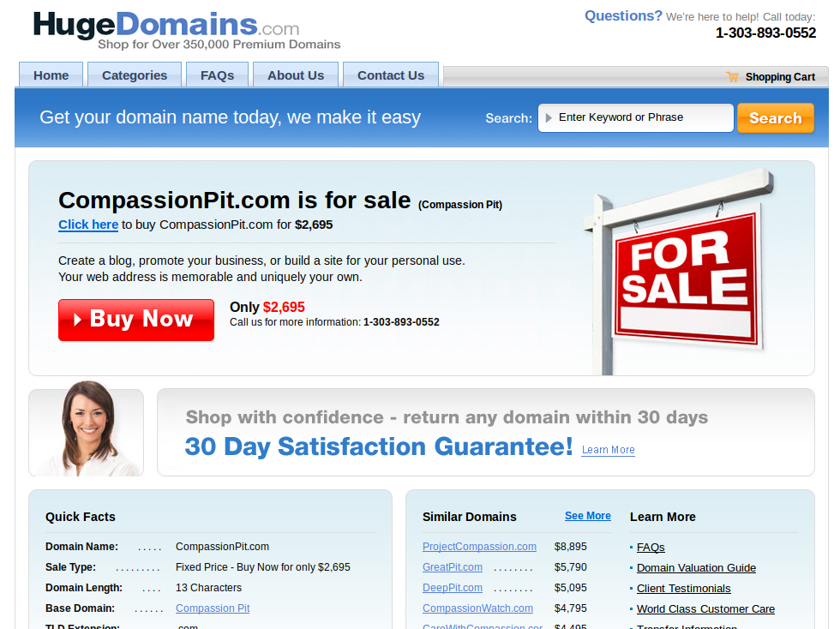
Task: Click the '30 Day Satisfaction Guarantee!' text
Action: tap(379, 446)
